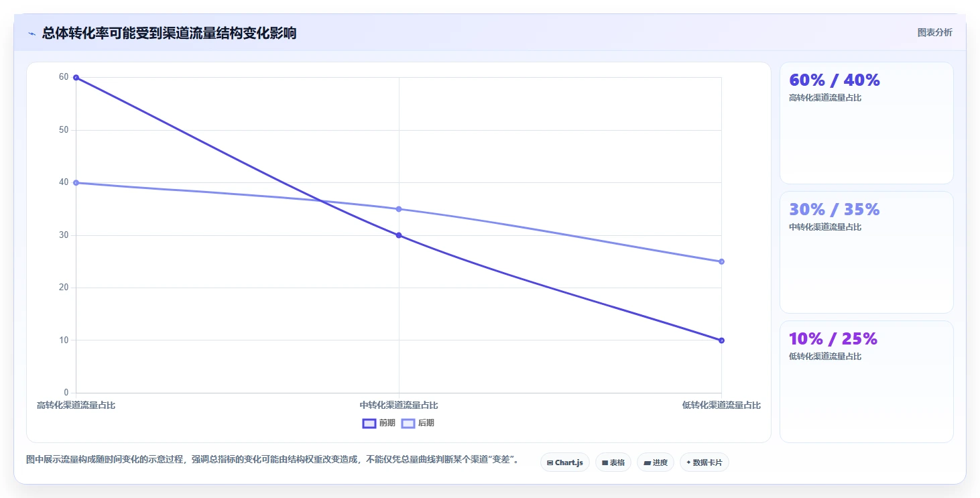980x498 pixels.
Task: Click the y-axis value 20
Action: (x=64, y=288)
